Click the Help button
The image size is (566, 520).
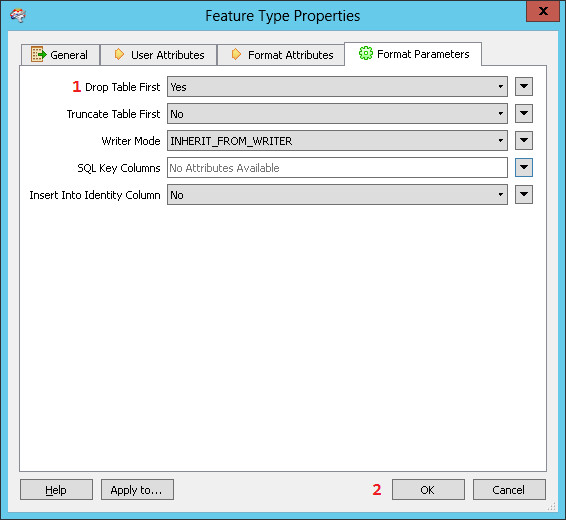(56, 490)
